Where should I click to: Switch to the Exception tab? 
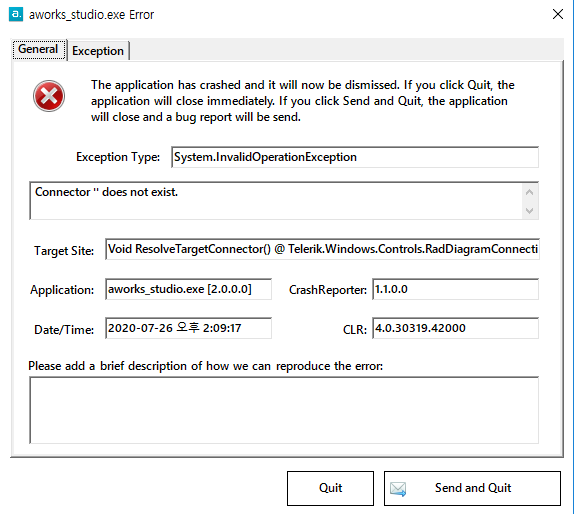[98, 51]
